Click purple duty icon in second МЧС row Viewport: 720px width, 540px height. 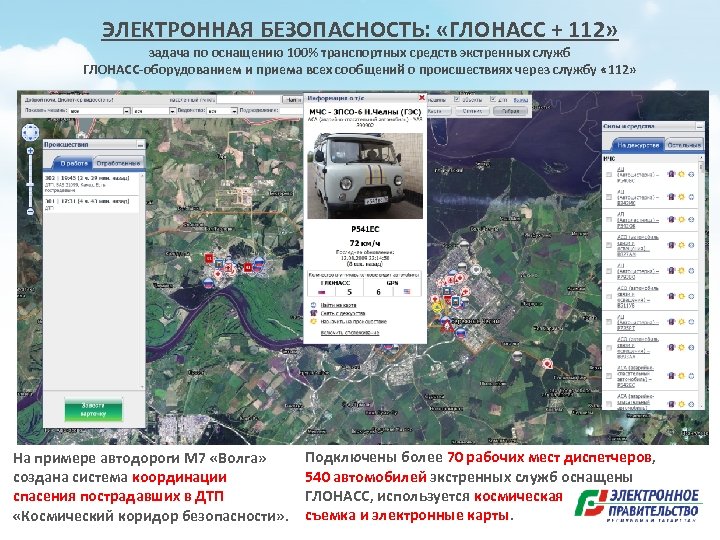click(671, 197)
